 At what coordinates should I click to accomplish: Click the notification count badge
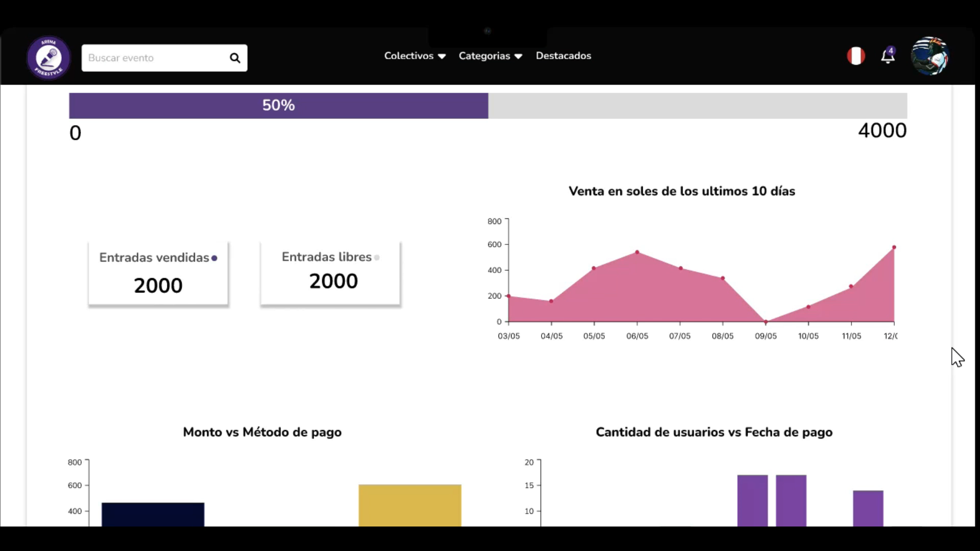coord(891,50)
